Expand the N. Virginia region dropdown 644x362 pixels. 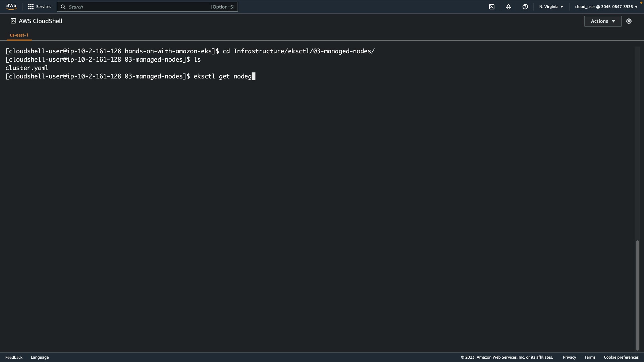click(551, 7)
